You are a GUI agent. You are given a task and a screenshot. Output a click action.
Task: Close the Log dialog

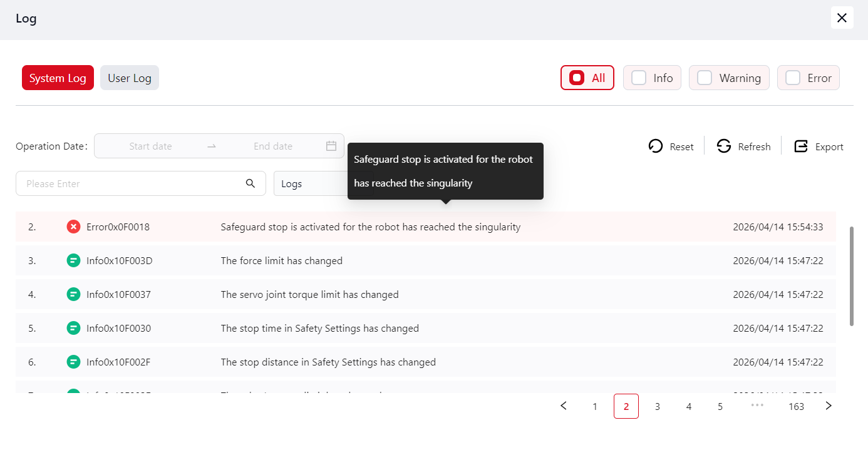[842, 18]
